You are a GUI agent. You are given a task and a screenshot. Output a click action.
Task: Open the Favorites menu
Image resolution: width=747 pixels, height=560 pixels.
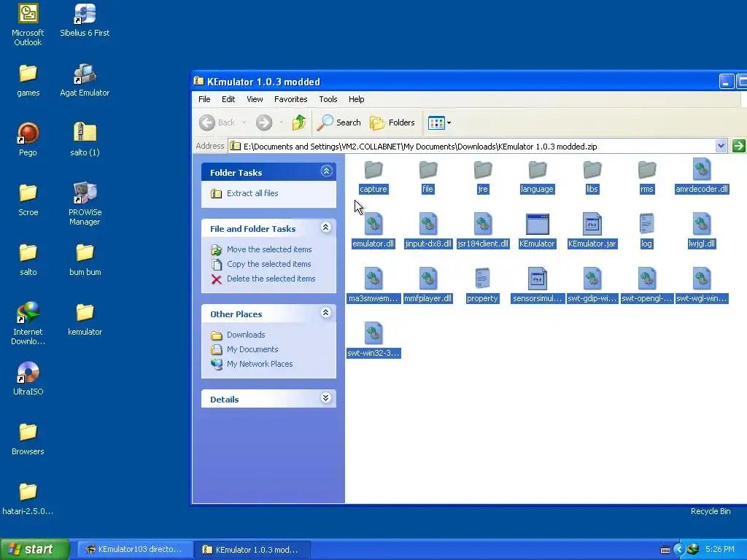coord(290,99)
